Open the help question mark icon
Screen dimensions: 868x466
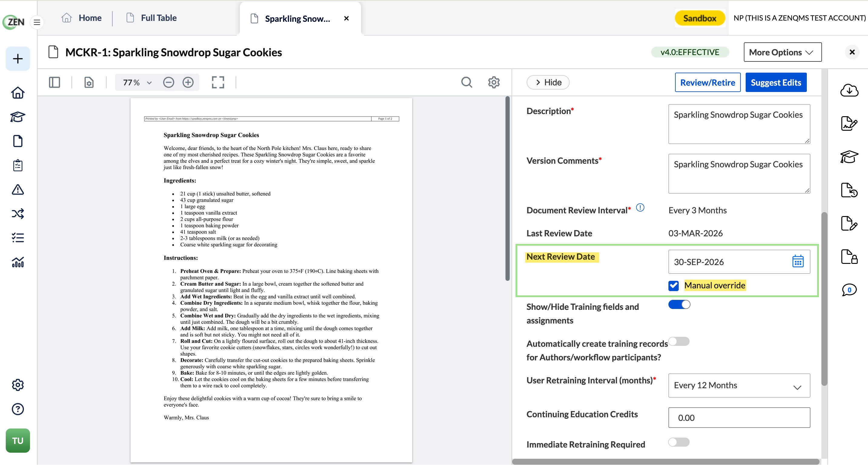tap(18, 409)
